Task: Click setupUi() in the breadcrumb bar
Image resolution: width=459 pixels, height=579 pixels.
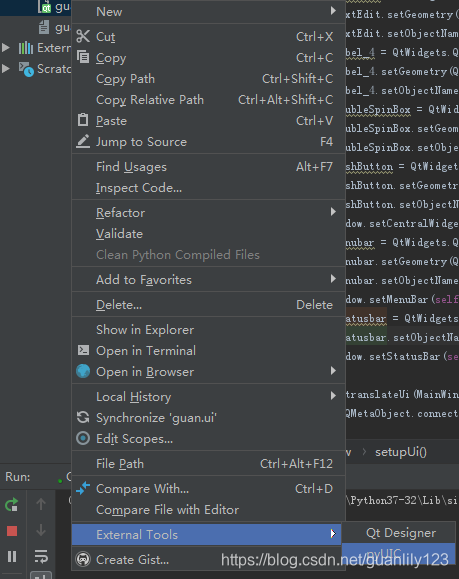Action: click(401, 452)
